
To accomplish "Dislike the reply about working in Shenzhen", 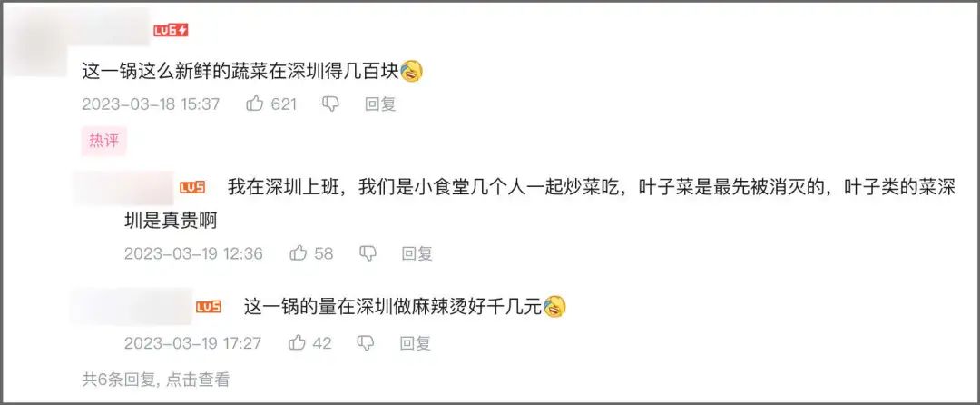I will point(367,253).
